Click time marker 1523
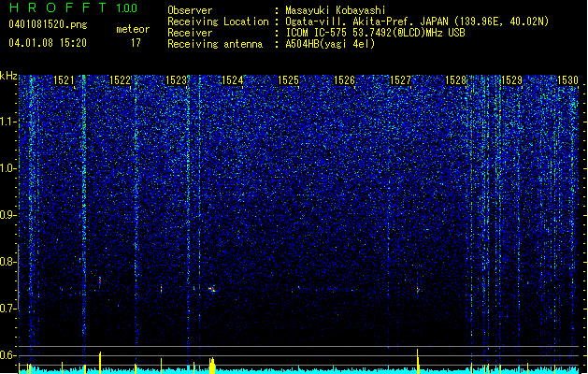 tap(177, 80)
